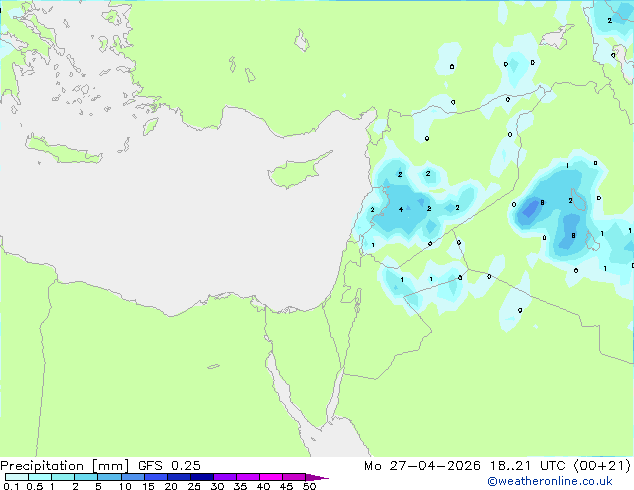
Task: Pick the 5–10 mm legend color swatch
Action: 109,477
